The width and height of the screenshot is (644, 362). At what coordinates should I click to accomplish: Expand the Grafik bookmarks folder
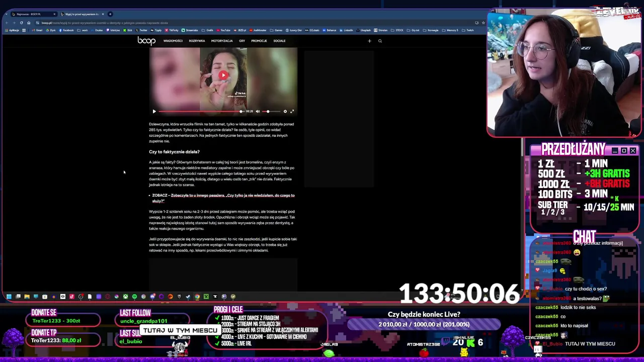207,30
